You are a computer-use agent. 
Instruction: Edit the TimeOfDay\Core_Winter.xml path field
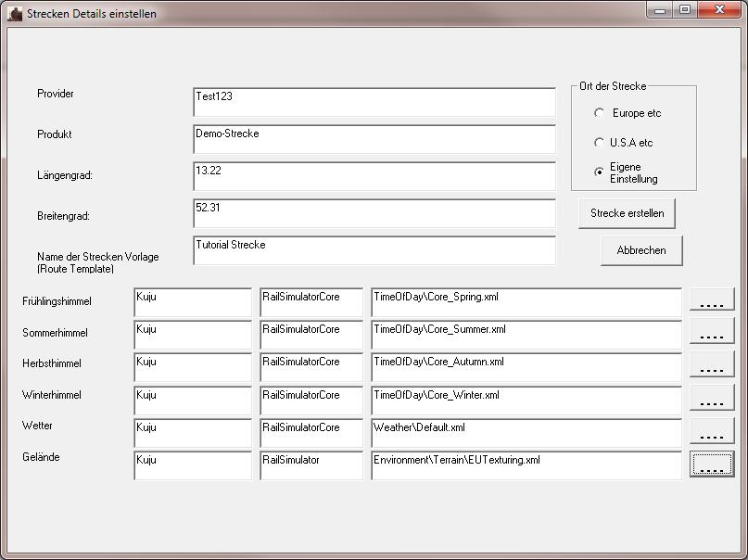526,401
